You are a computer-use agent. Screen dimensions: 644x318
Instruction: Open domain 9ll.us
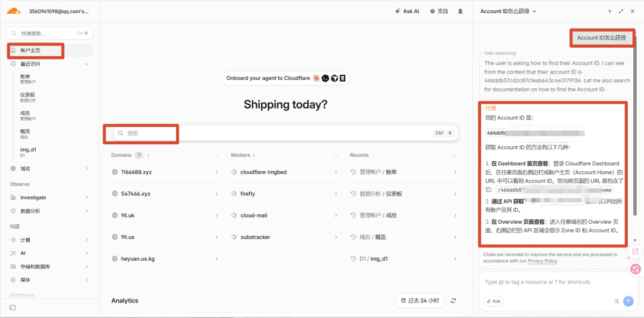pyautogui.click(x=166, y=237)
